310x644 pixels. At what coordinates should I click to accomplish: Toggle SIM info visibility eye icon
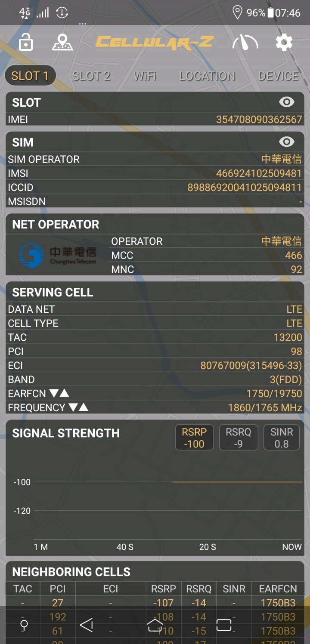[287, 142]
